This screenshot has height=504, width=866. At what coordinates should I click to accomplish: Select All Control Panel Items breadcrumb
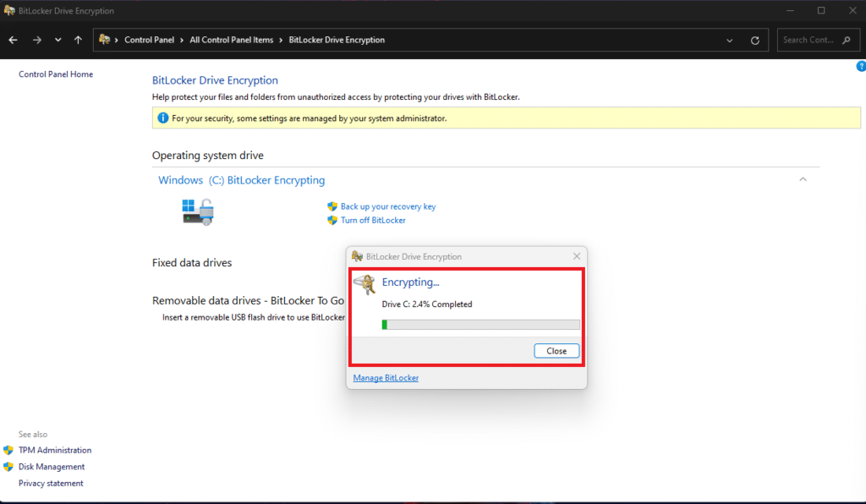click(x=233, y=40)
